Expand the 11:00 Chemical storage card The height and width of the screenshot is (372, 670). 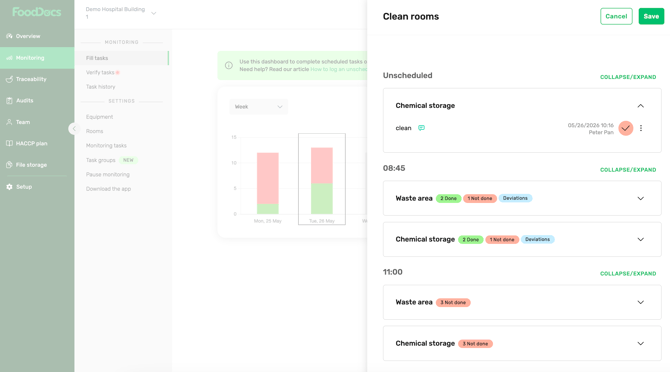tap(641, 343)
